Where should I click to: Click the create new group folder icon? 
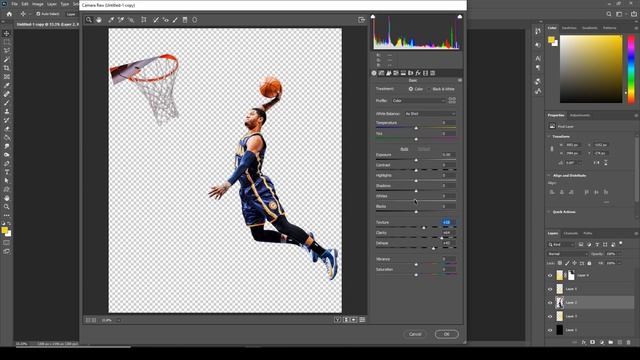[611, 342]
